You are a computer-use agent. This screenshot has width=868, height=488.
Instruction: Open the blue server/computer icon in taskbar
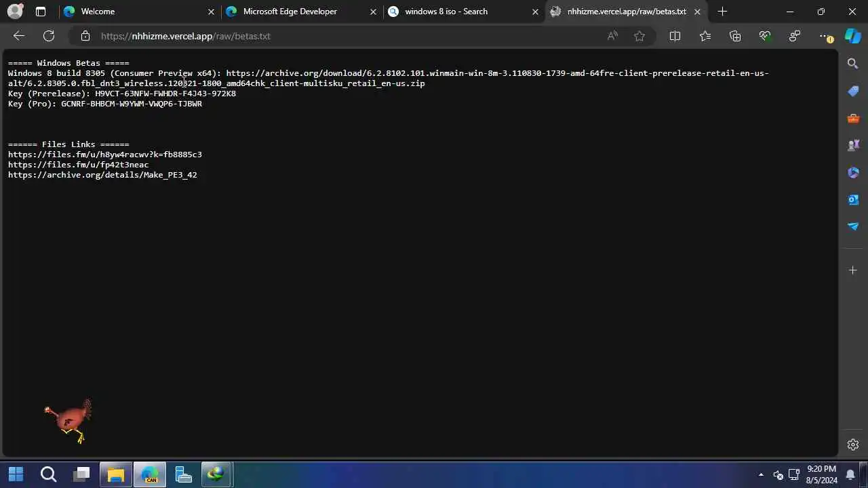coord(183,474)
